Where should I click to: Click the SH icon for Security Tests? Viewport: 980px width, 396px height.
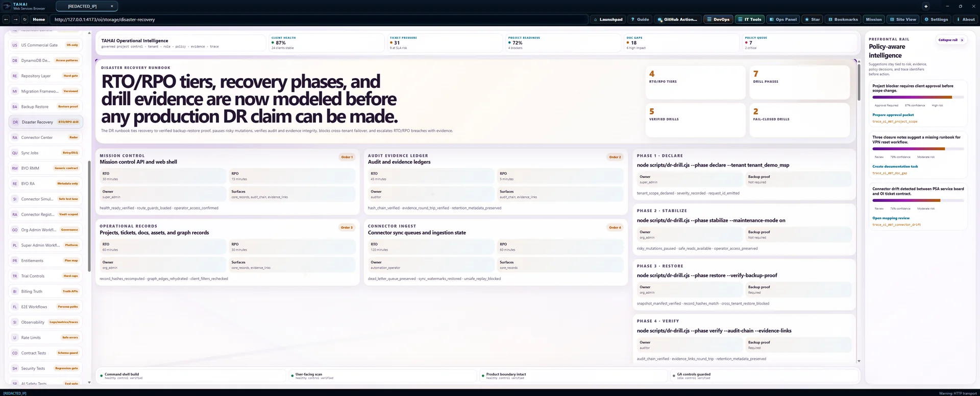pyautogui.click(x=15, y=368)
